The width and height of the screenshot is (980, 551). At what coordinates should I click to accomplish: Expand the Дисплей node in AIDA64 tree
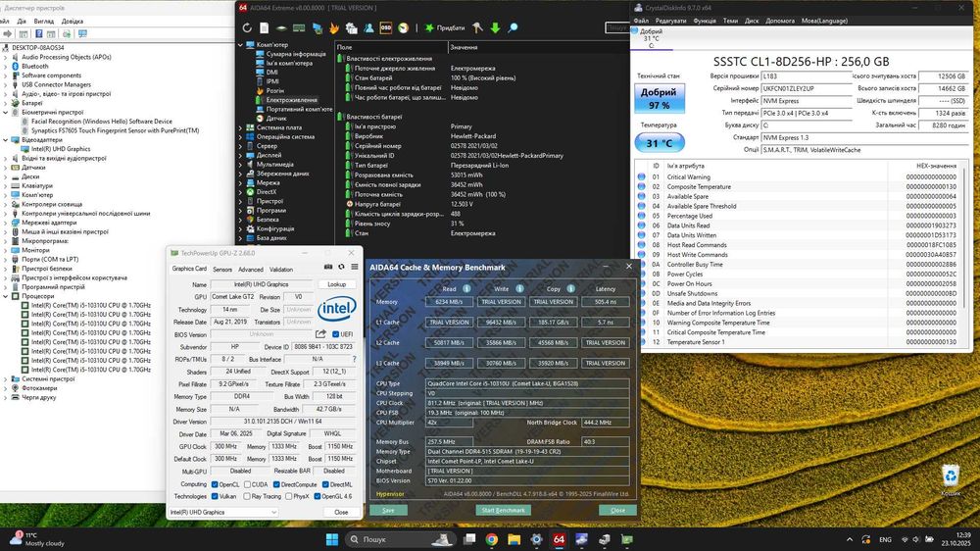[241, 155]
